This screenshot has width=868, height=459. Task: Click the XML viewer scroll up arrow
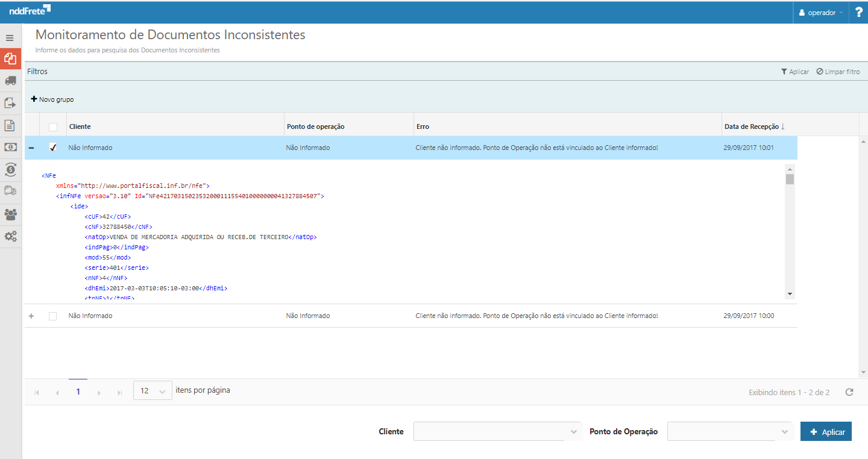pyautogui.click(x=790, y=168)
